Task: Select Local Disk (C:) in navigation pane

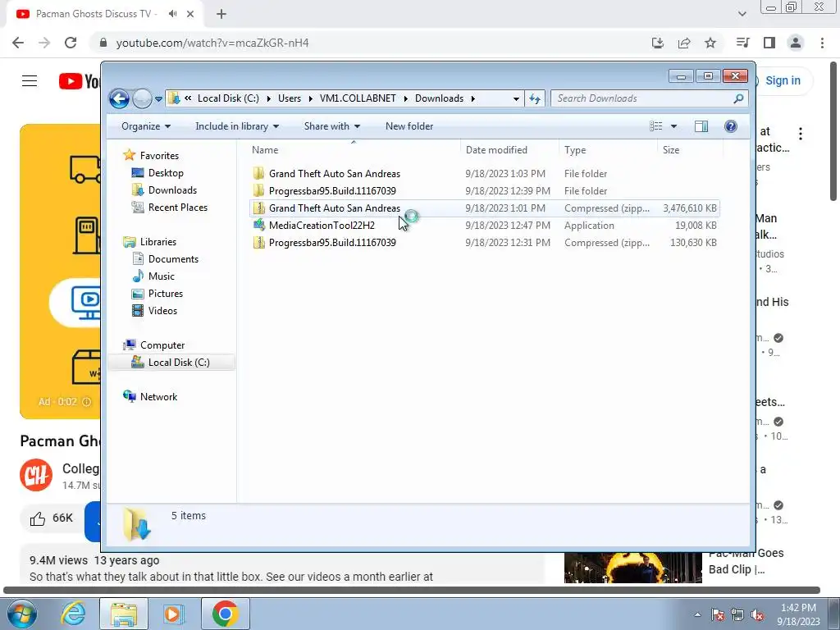Action: 171,362
